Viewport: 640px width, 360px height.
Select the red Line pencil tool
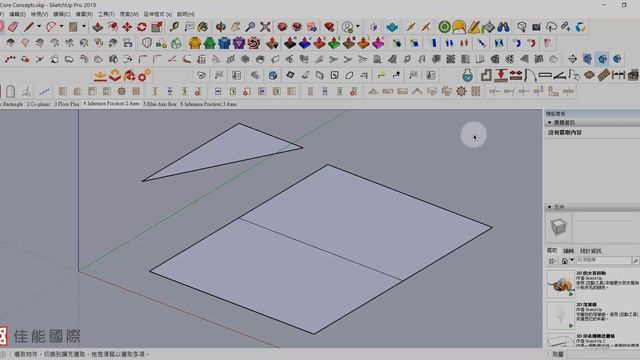29,27
